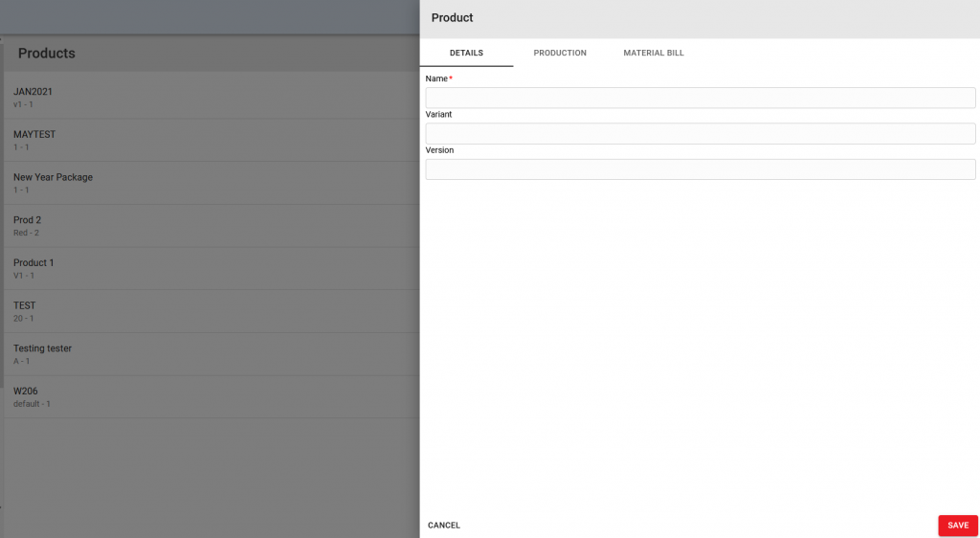Select Prod 2 product row
This screenshot has height=538, width=980.
[212, 226]
